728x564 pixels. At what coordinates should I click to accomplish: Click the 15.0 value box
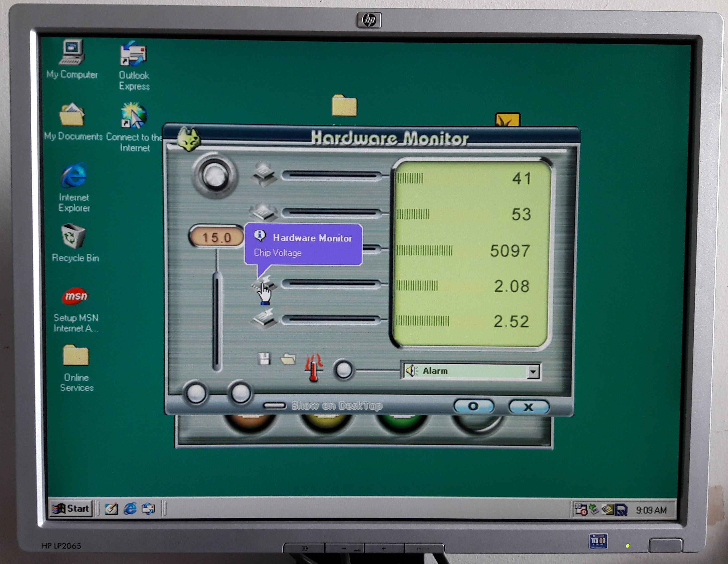click(217, 236)
